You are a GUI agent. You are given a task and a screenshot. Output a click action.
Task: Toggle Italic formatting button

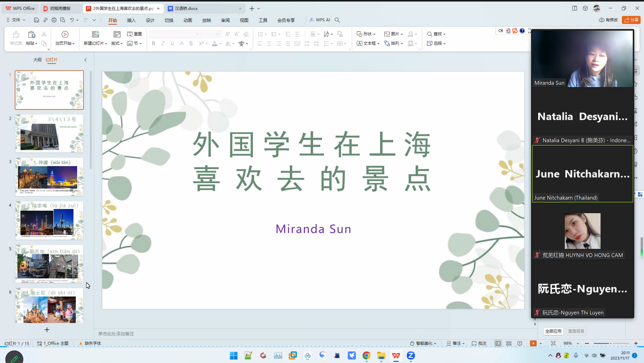point(163,43)
